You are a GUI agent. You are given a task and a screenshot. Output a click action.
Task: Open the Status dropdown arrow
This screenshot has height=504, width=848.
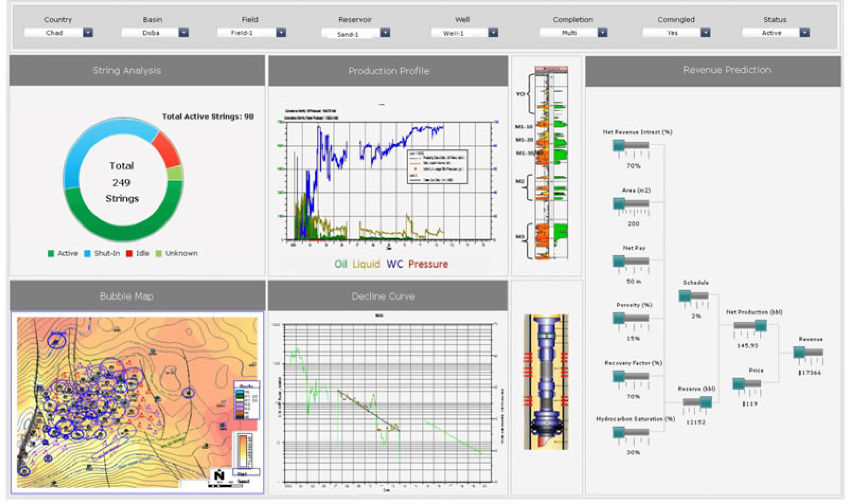pyautogui.click(x=804, y=33)
